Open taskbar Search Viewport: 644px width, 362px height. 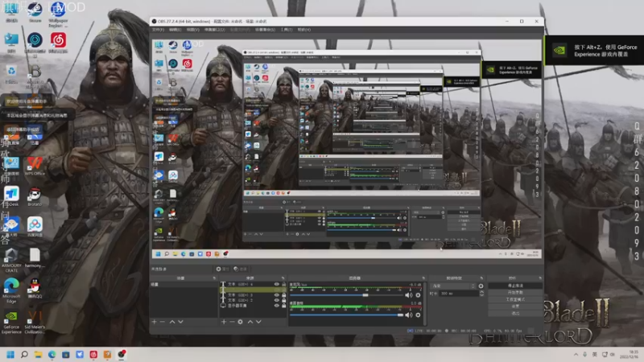pyautogui.click(x=24, y=354)
